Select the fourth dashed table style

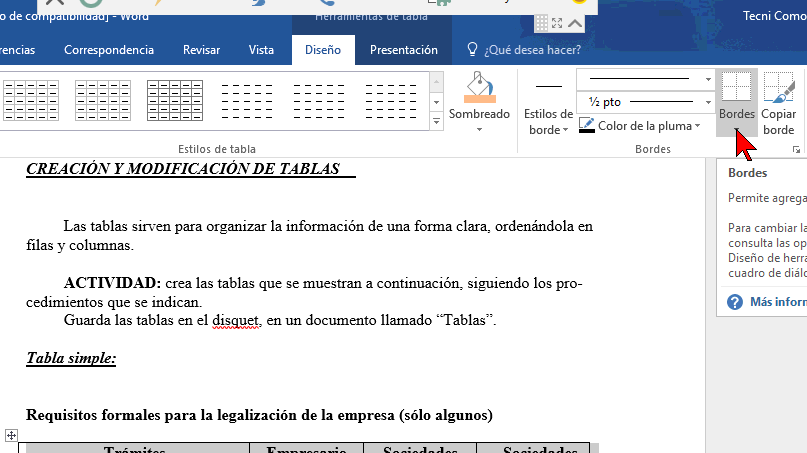[247, 100]
